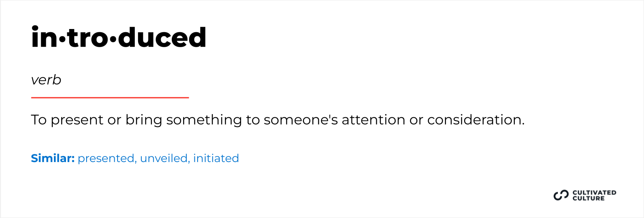Click the word 'To' starting the definition
644x218 pixels.
[39, 120]
